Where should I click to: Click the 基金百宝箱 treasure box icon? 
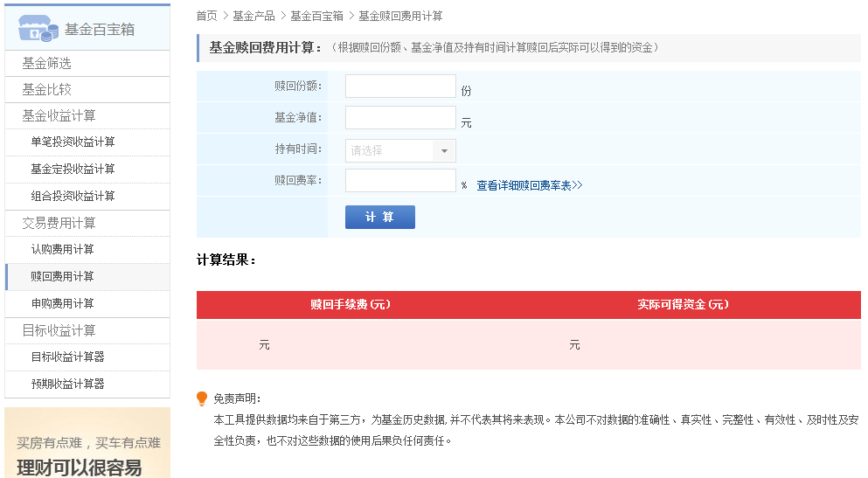38,28
